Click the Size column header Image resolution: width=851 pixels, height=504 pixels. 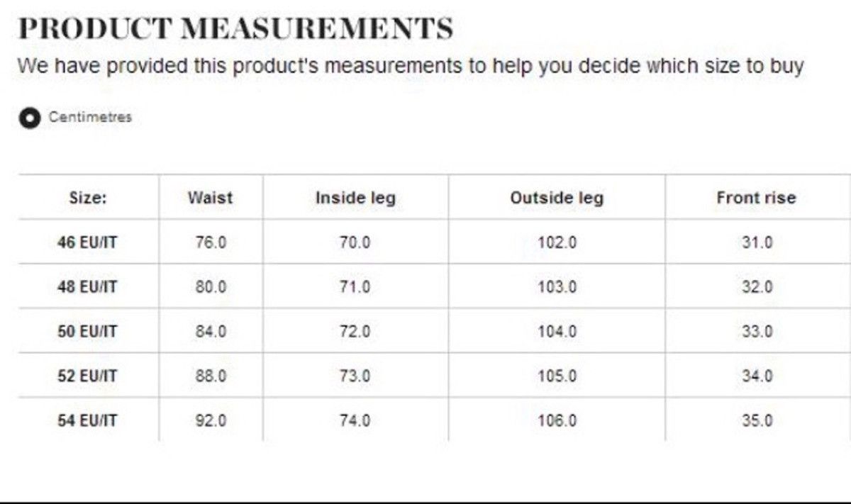(x=88, y=198)
